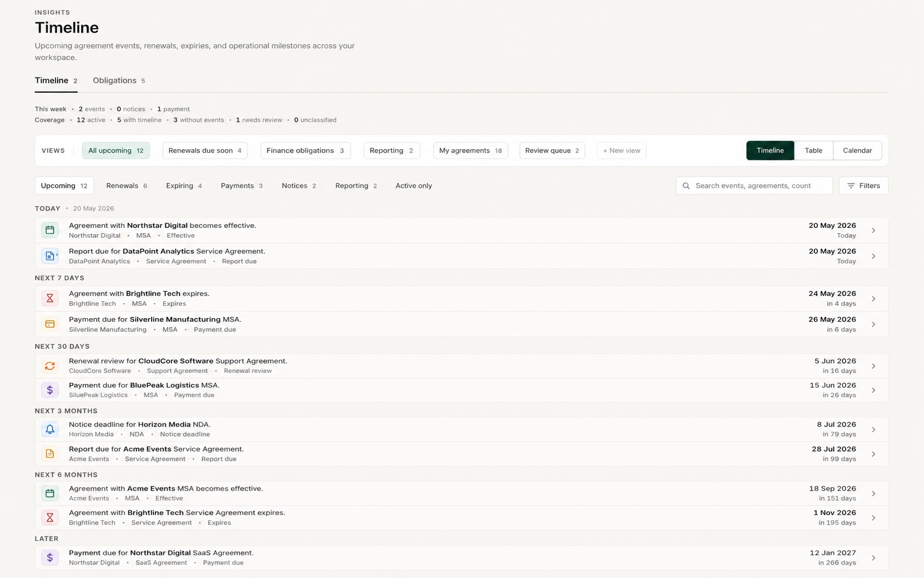This screenshot has width=924, height=578.
Task: Click 'Agreement with Acme Events MSA becomes effective.'
Action: coord(166,489)
